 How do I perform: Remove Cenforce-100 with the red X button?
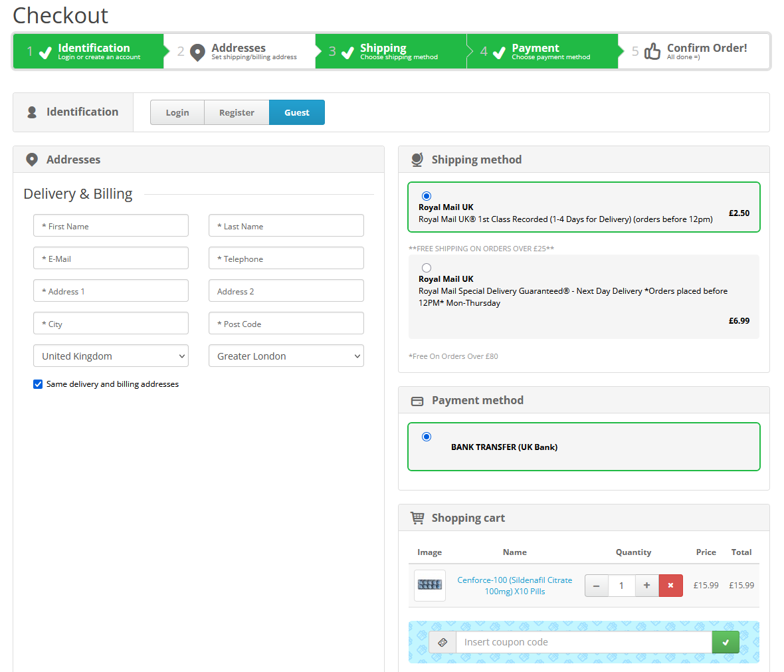point(670,586)
